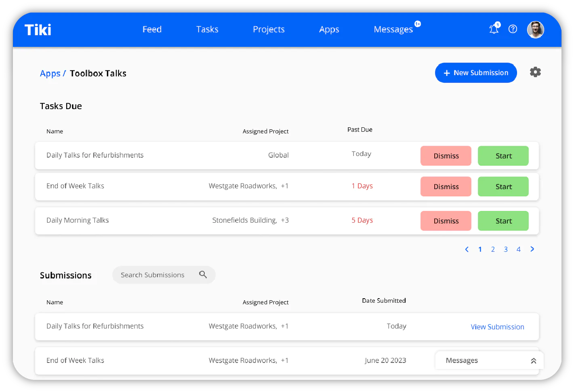Click Assigned Project header in Tasks Due table
Screen dimensions: 574x392
click(x=265, y=131)
